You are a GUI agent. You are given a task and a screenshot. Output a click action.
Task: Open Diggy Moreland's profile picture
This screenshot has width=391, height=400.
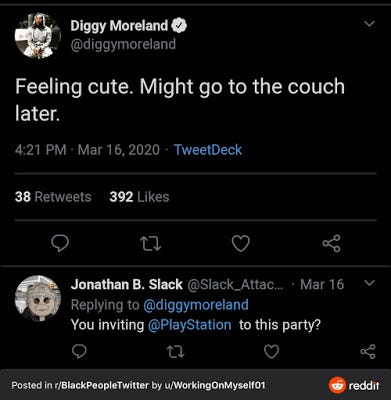pos(38,36)
